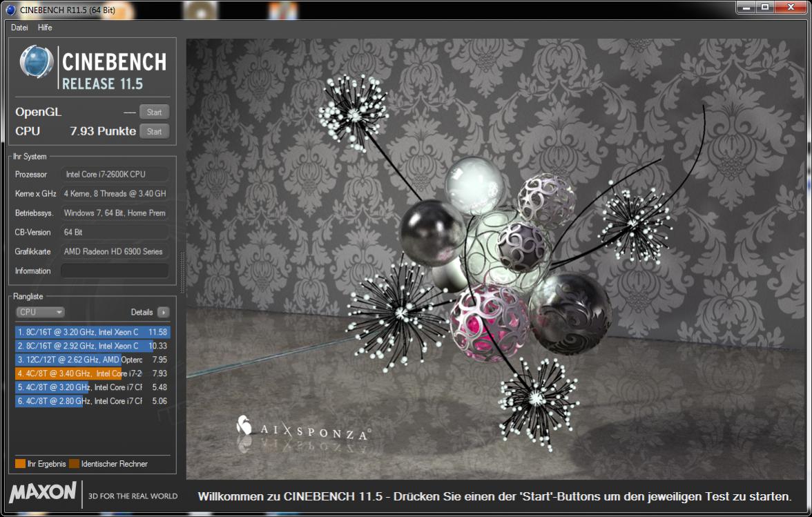Click the Details arrow icon
This screenshot has width=812, height=517.
(163, 312)
